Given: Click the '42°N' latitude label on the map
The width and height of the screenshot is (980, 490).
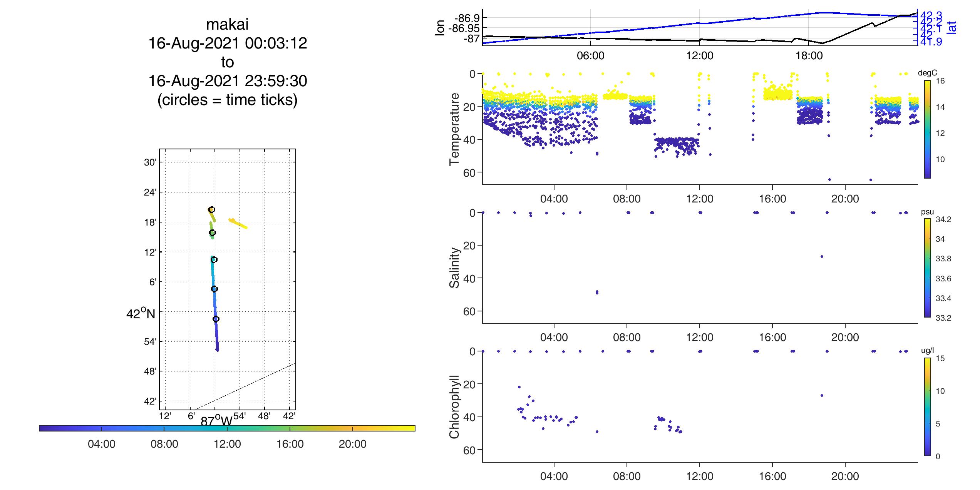Looking at the screenshot, I should tap(141, 314).
